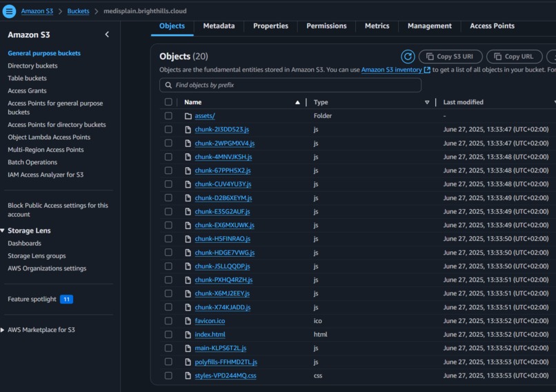Select the Objects tab
The width and height of the screenshot is (556, 392).
coord(172,26)
